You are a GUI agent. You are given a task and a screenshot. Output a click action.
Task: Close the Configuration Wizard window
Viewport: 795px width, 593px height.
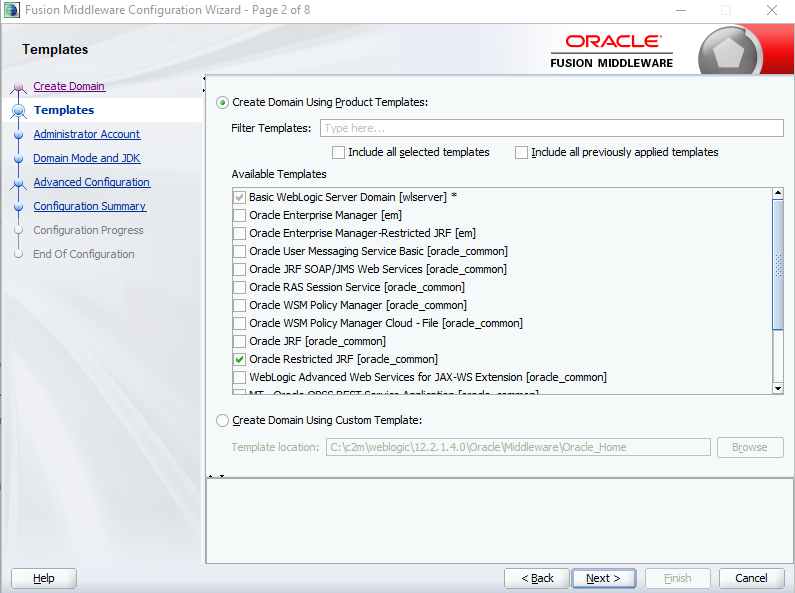pos(772,10)
